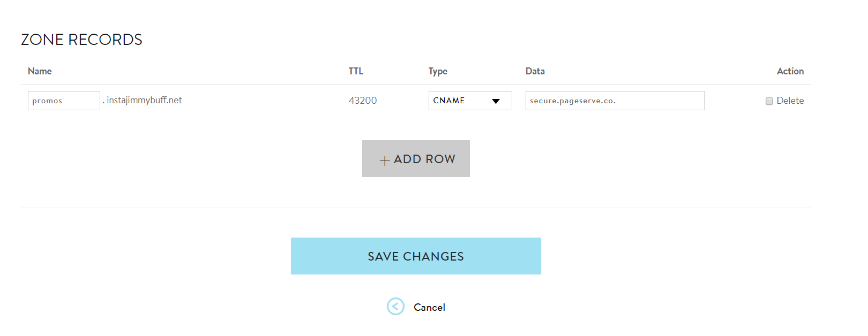Click the Name field containing promos
The image size is (868, 336).
(63, 101)
